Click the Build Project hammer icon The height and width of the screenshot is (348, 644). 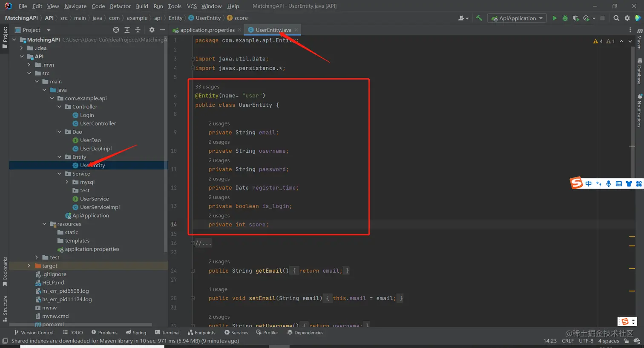coord(479,18)
